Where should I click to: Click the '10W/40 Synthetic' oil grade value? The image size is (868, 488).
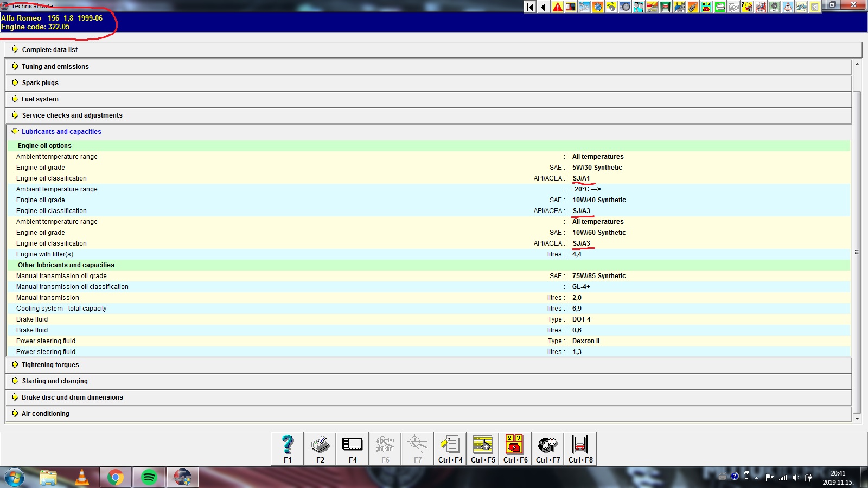[x=599, y=200]
